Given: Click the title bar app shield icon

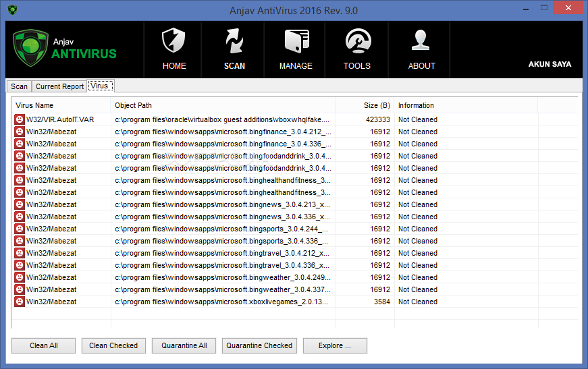Looking at the screenshot, I should coord(12,9).
